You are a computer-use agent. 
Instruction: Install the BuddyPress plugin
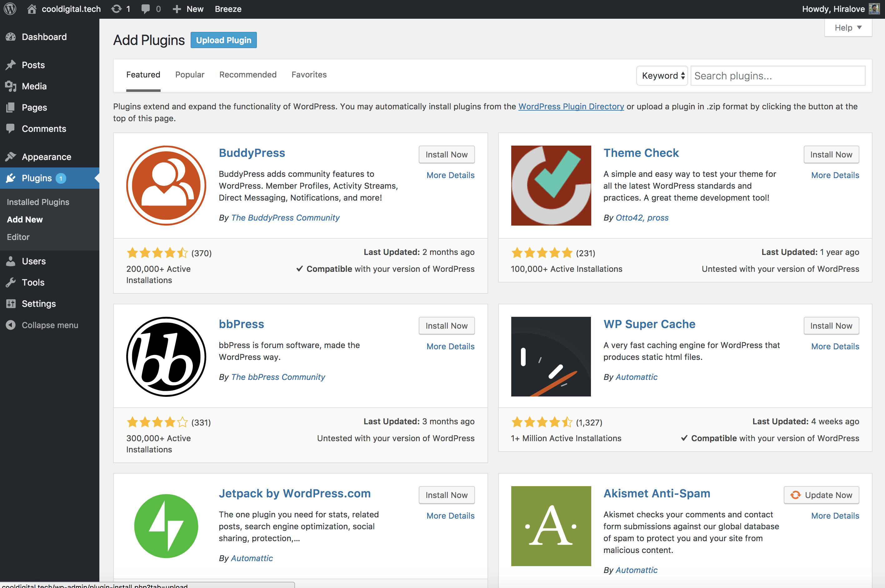[447, 155]
